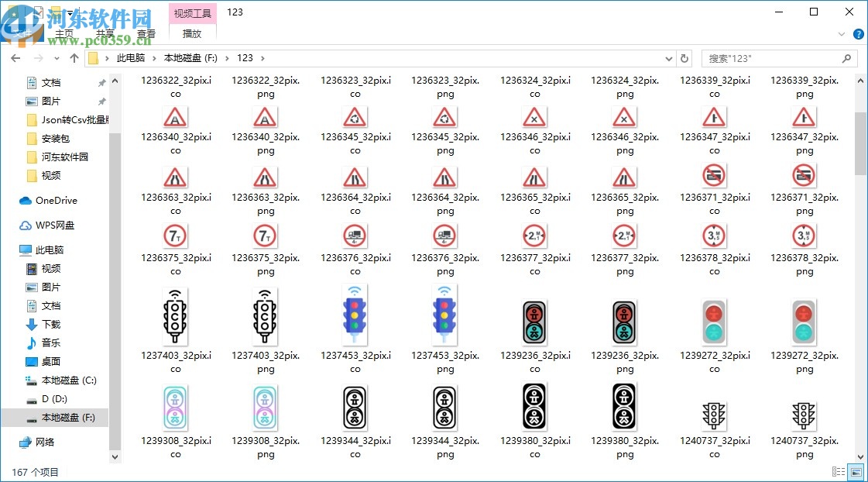Screen dimensions: 868x482
Task: Select pinned 文档 in Quick access
Action: (51, 83)
